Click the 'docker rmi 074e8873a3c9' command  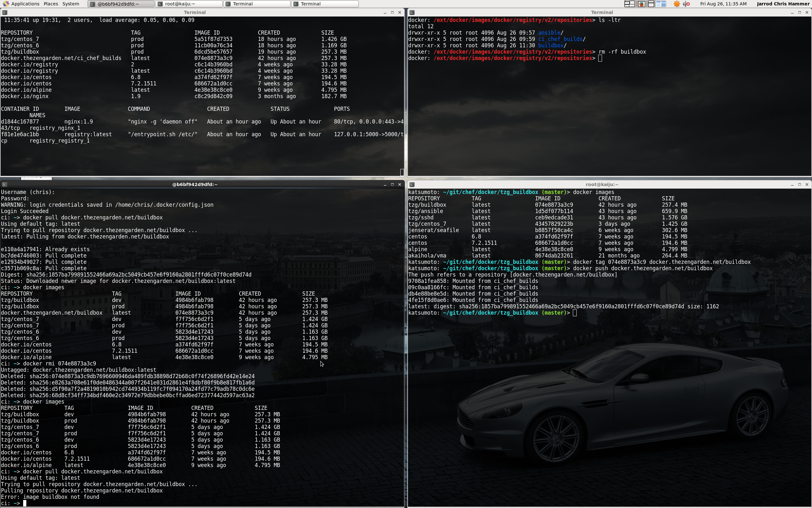(x=59, y=364)
